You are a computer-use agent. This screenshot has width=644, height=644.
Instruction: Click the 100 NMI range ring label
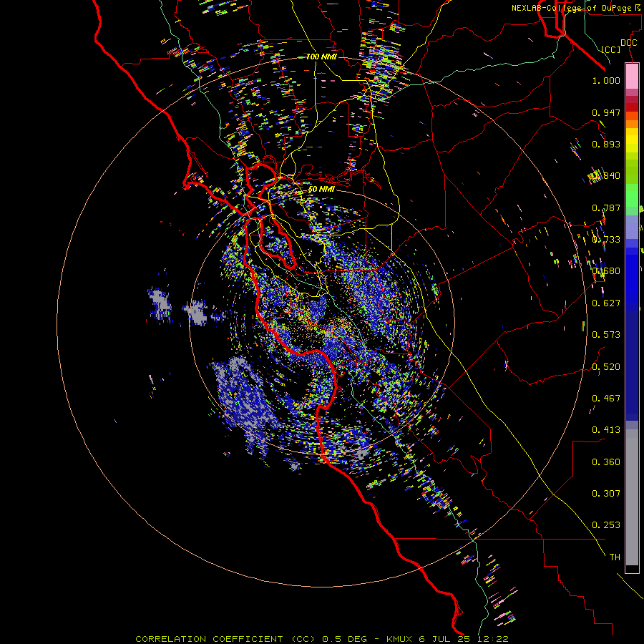[x=321, y=57]
